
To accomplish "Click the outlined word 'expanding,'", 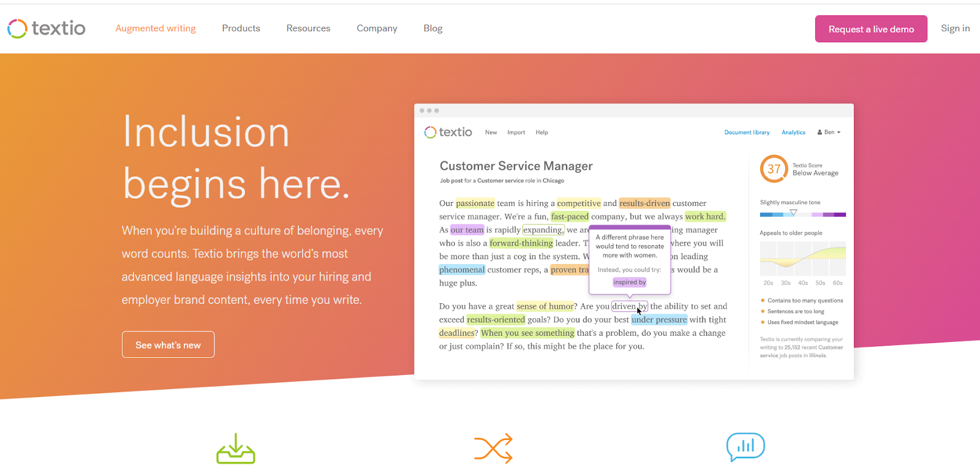I will (543, 230).
